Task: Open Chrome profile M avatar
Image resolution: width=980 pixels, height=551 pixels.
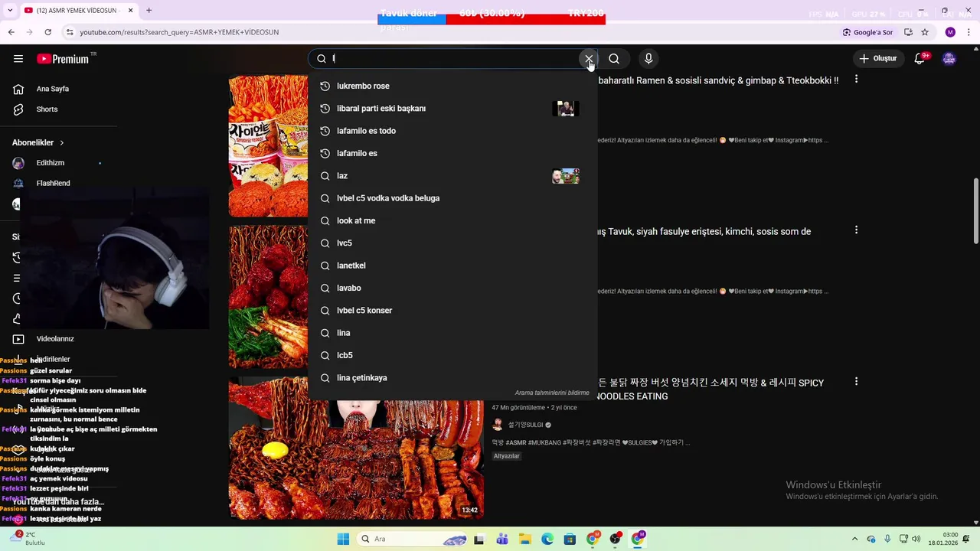Action: [x=950, y=32]
